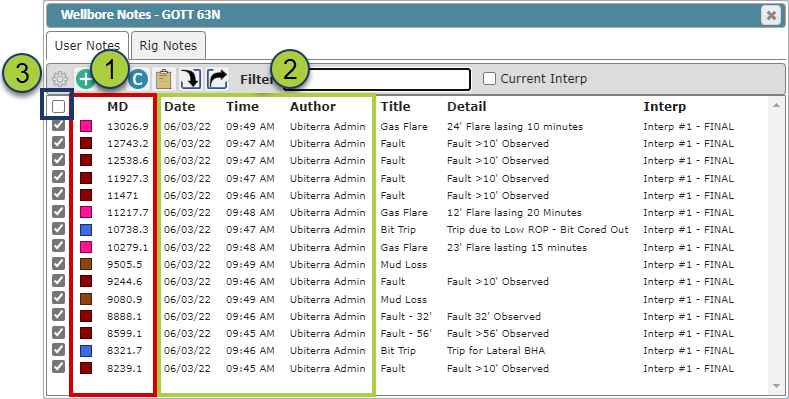This screenshot has height=399, width=789.
Task: Sort by the Detail column header
Action: pyautogui.click(x=466, y=107)
